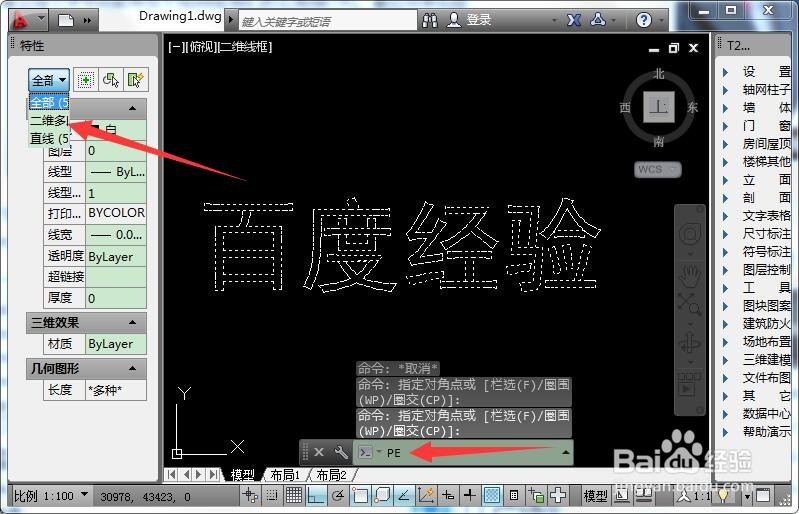Click the Quick Select icon in properties panel

tap(136, 80)
